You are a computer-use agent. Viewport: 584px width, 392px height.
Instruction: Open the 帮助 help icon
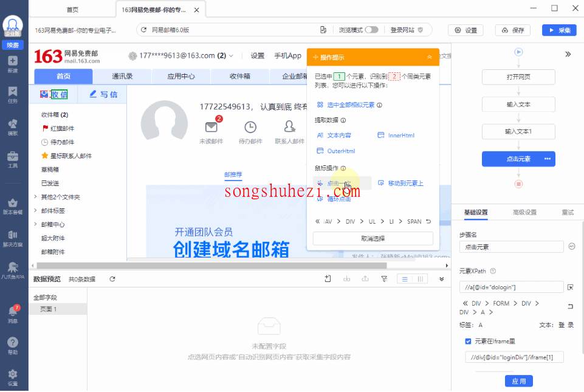(13, 345)
